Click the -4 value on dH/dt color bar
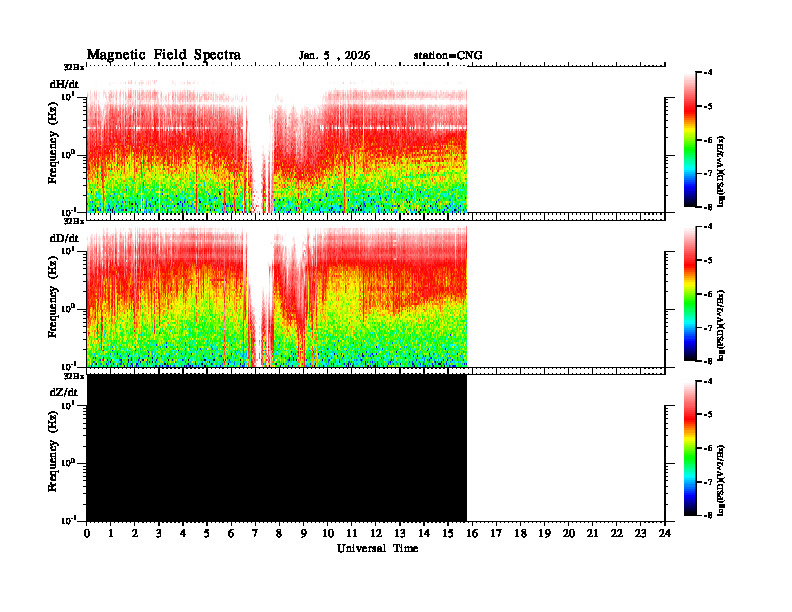This screenshot has width=792, height=612. click(x=709, y=73)
